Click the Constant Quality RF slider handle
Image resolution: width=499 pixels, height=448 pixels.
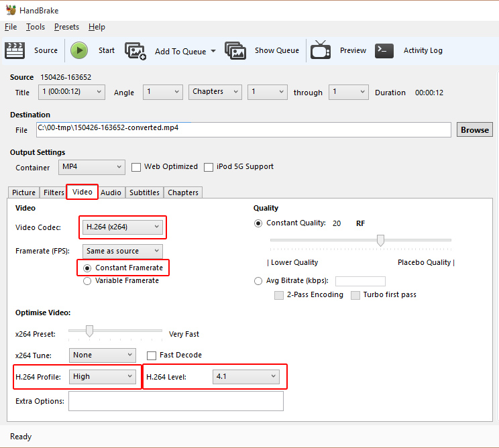pyautogui.click(x=380, y=241)
